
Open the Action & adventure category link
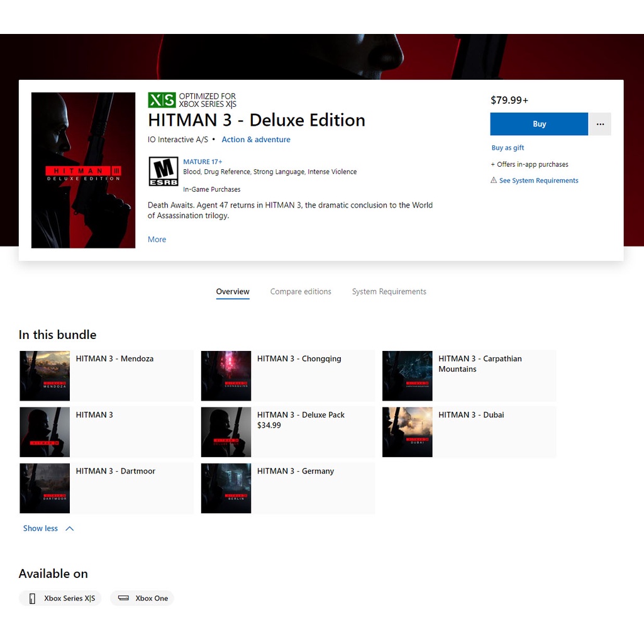click(x=256, y=139)
